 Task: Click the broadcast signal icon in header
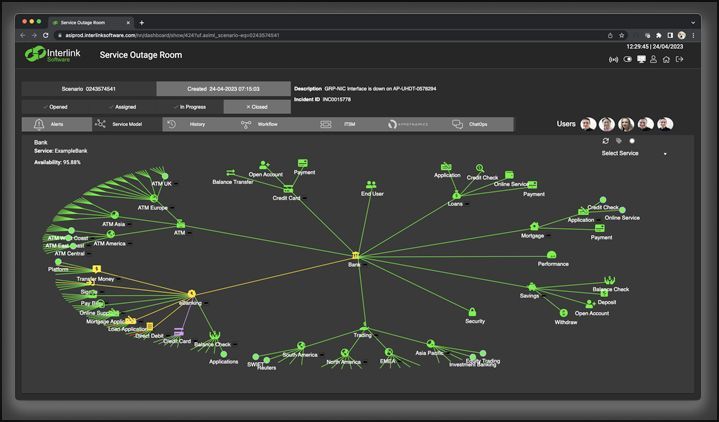click(x=613, y=60)
